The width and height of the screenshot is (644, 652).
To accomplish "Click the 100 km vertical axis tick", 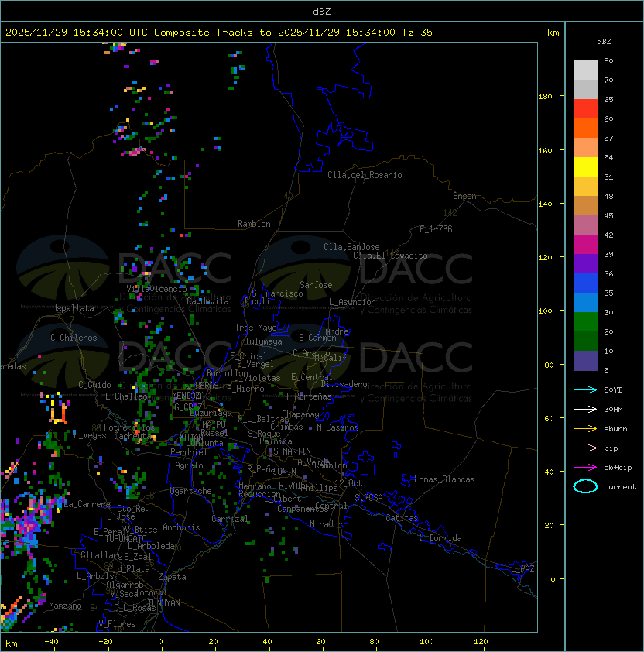I will click(x=546, y=311).
